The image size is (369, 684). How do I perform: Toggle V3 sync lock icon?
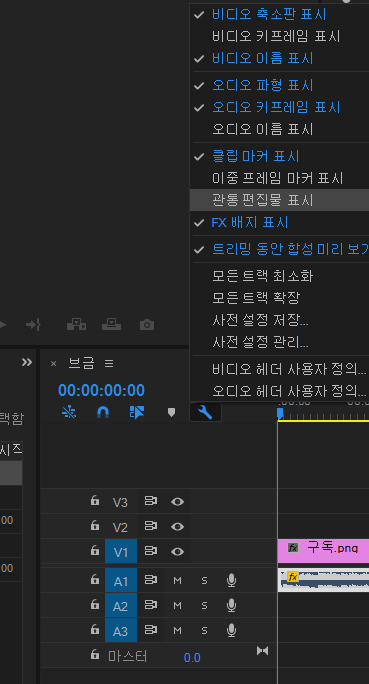point(150,501)
